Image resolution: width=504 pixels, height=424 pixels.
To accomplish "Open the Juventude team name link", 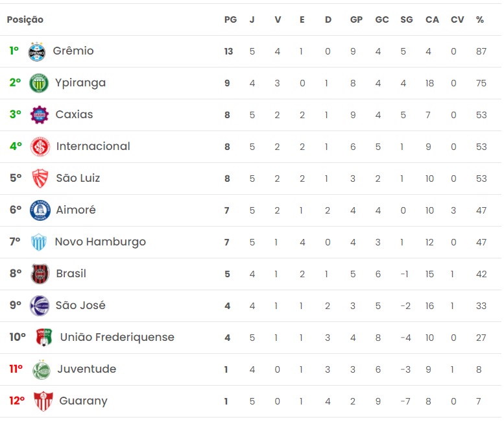I will (x=87, y=369).
